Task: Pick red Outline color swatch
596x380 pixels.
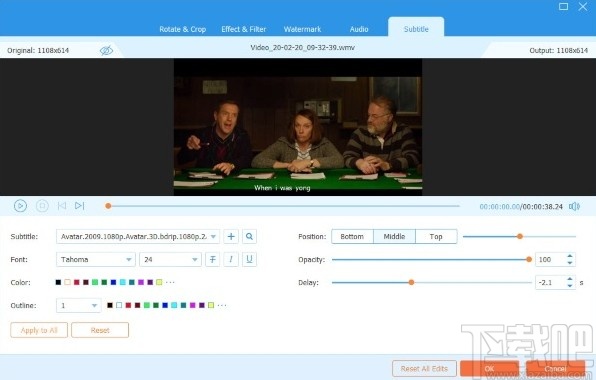Action: coord(128,305)
